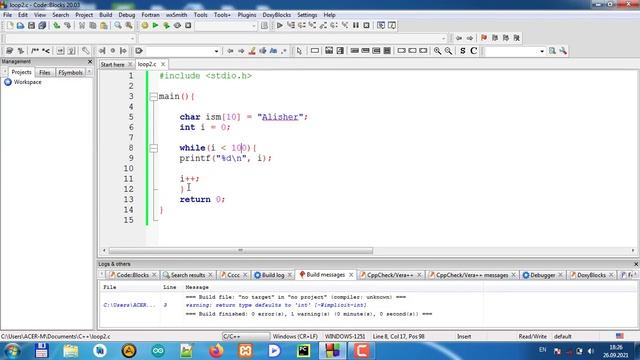Image resolution: width=640 pixels, height=360 pixels.
Task: Open Firefox from the taskbar
Action: [x=216, y=351]
